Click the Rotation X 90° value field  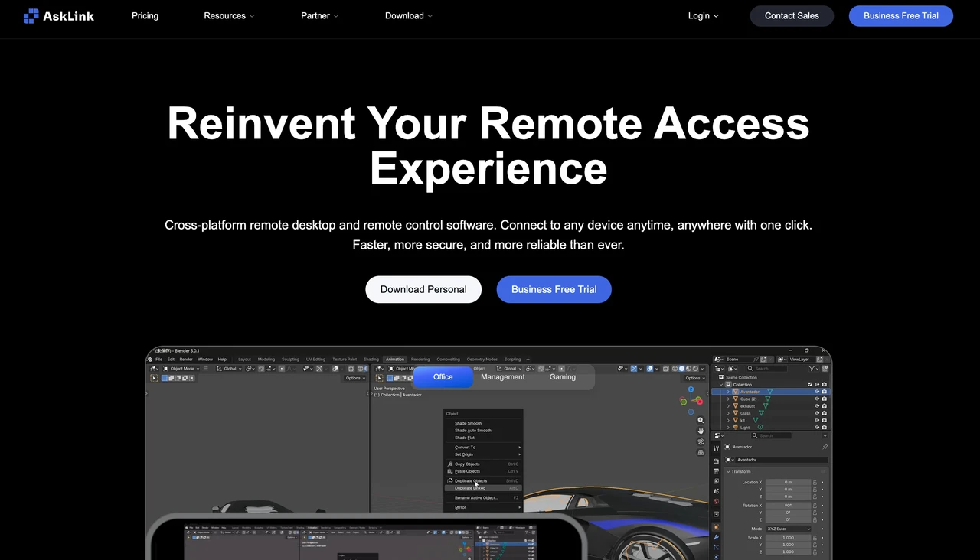[789, 506]
